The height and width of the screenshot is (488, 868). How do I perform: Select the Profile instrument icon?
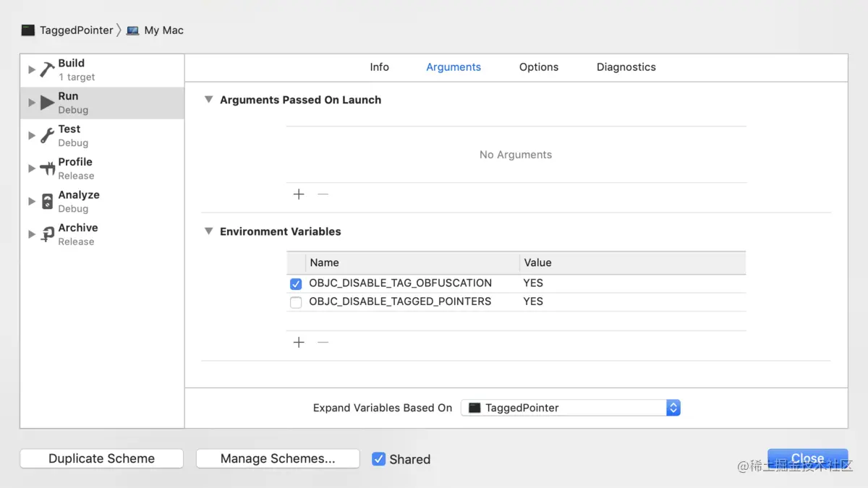pyautogui.click(x=48, y=168)
